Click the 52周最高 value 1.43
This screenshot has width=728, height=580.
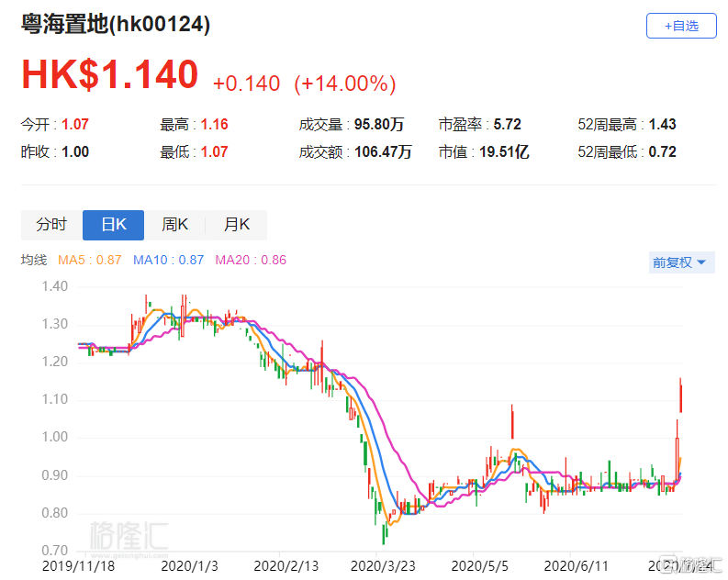[662, 125]
